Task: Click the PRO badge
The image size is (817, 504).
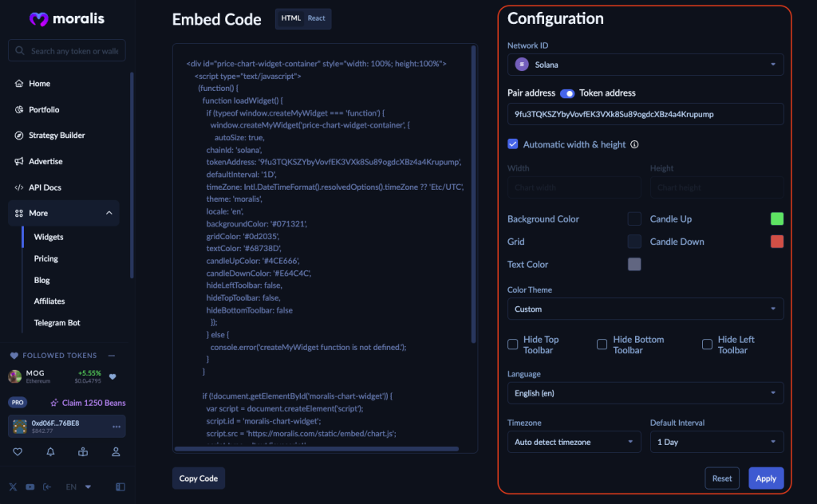Action: click(18, 403)
